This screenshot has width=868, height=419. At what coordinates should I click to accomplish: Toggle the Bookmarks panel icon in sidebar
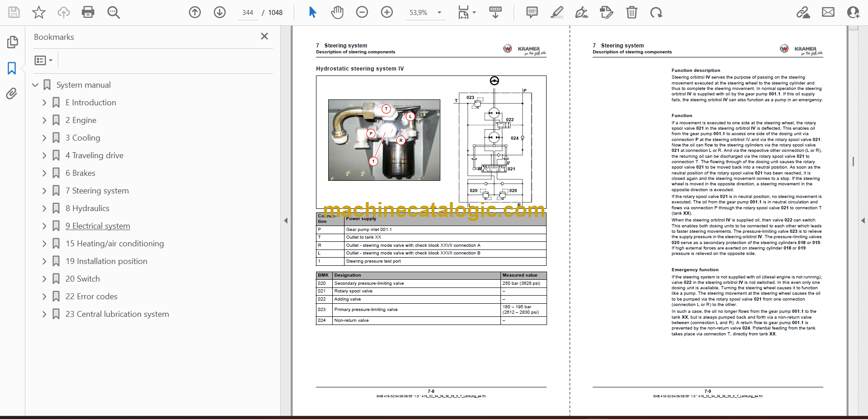[x=12, y=68]
